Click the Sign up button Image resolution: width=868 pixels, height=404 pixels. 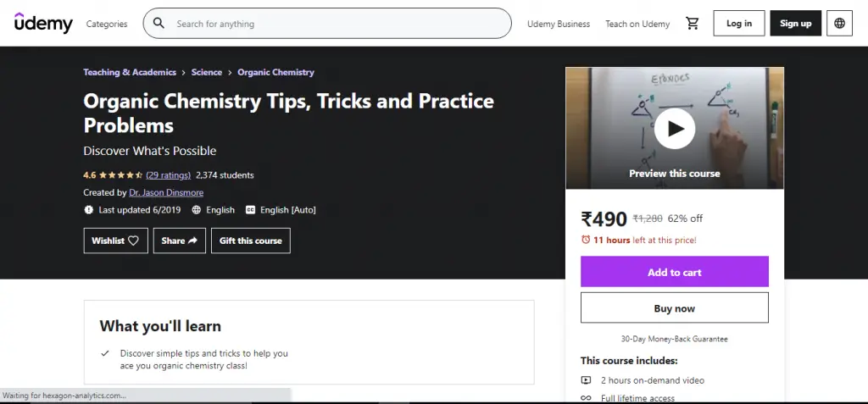pyautogui.click(x=795, y=24)
